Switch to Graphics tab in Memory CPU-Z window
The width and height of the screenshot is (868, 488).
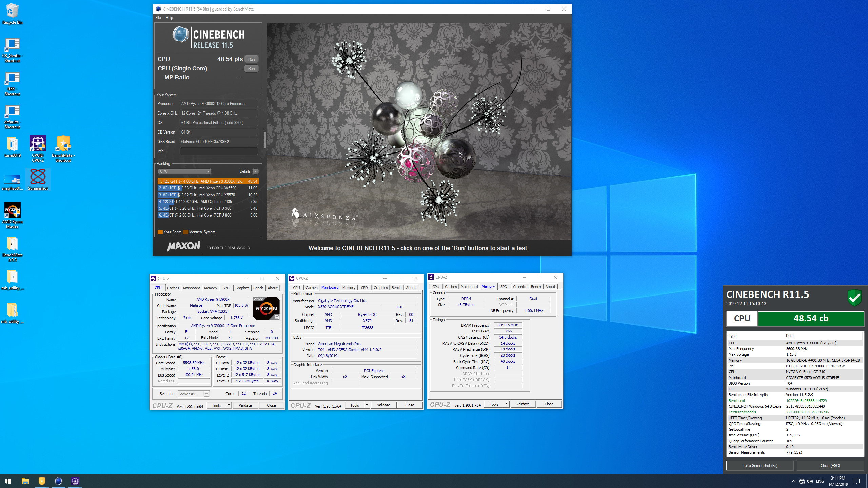click(x=520, y=287)
